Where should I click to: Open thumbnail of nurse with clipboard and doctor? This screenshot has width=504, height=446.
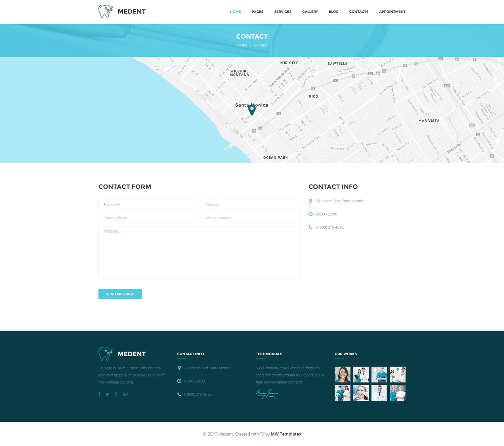click(361, 374)
